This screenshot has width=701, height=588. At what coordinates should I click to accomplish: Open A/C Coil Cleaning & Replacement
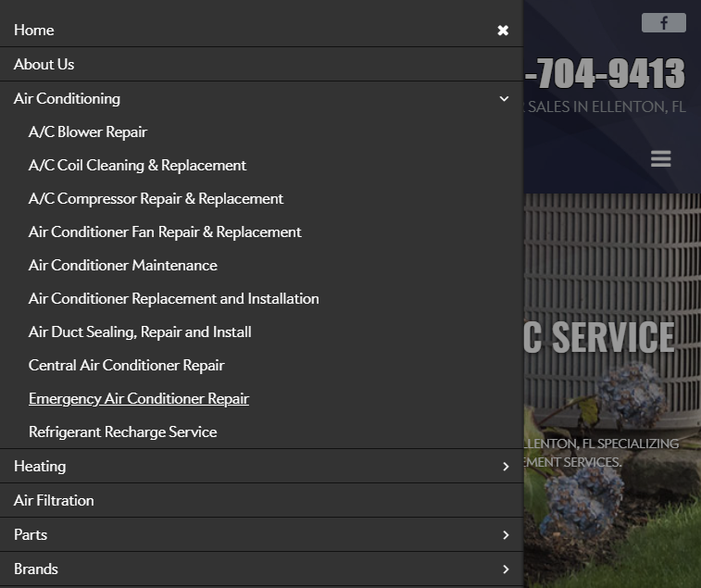[137, 166]
